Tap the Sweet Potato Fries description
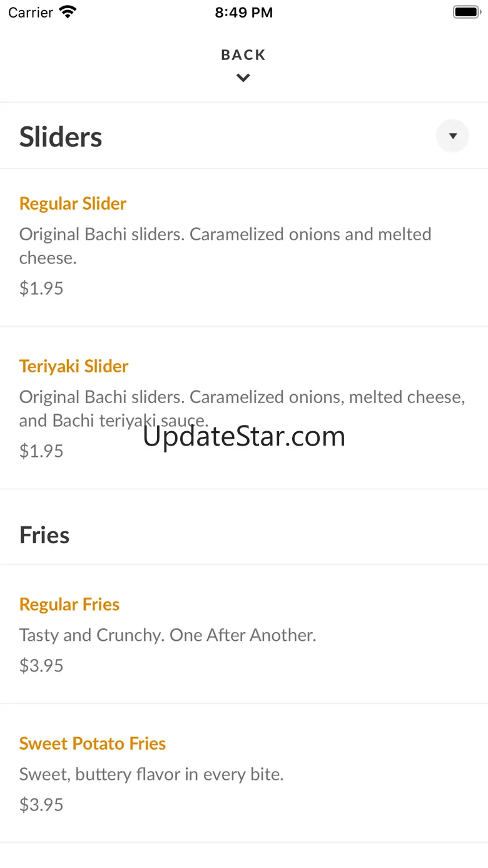 [x=151, y=774]
